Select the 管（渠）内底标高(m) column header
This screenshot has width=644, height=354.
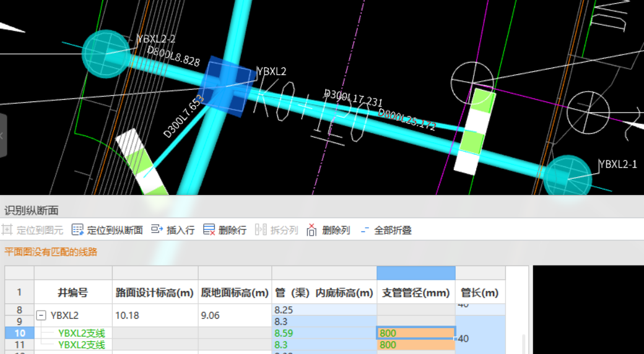pos(324,292)
